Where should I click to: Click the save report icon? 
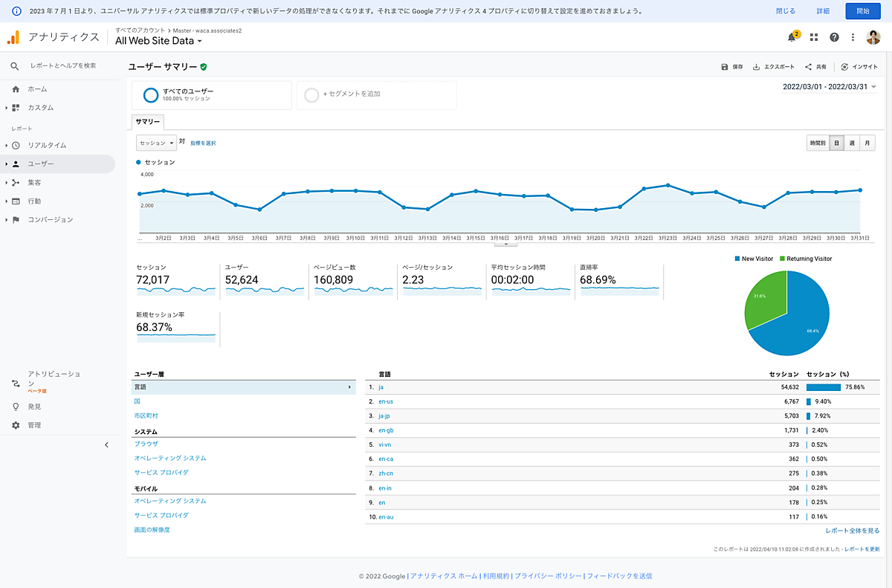(725, 67)
